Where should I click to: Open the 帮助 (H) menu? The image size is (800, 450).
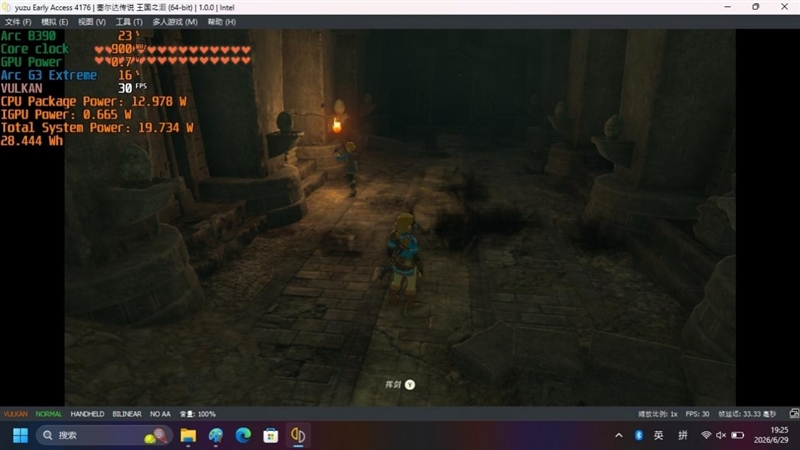(x=221, y=22)
